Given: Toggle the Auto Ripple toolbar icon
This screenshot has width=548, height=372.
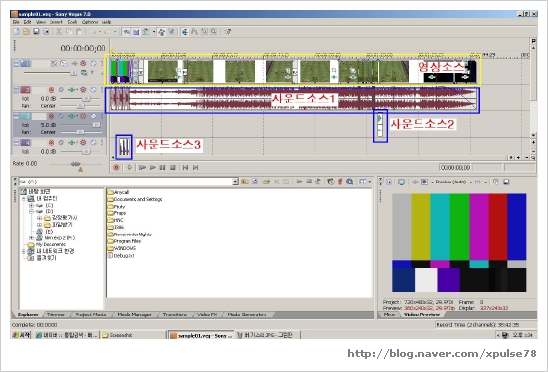Looking at the screenshot, I should (x=146, y=32).
